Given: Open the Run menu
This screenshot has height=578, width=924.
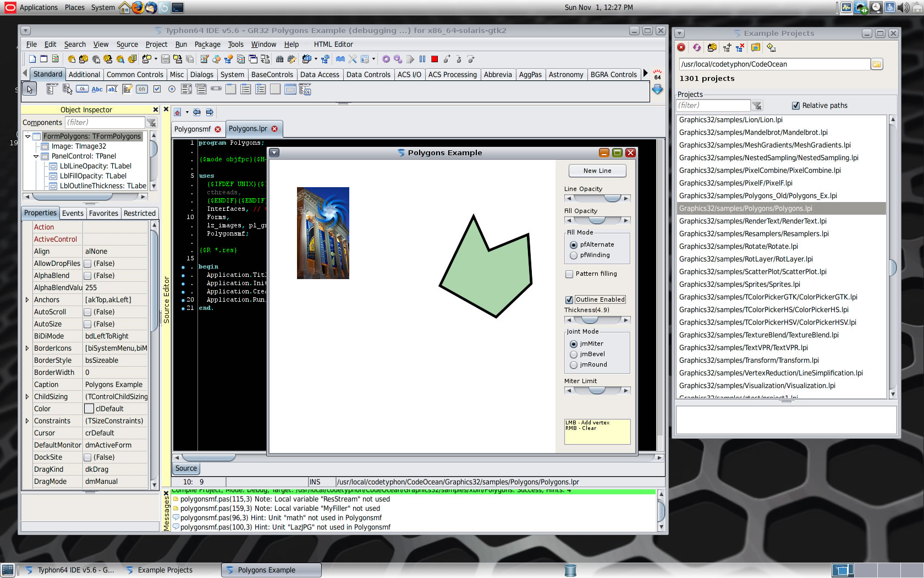Looking at the screenshot, I should [x=181, y=45].
